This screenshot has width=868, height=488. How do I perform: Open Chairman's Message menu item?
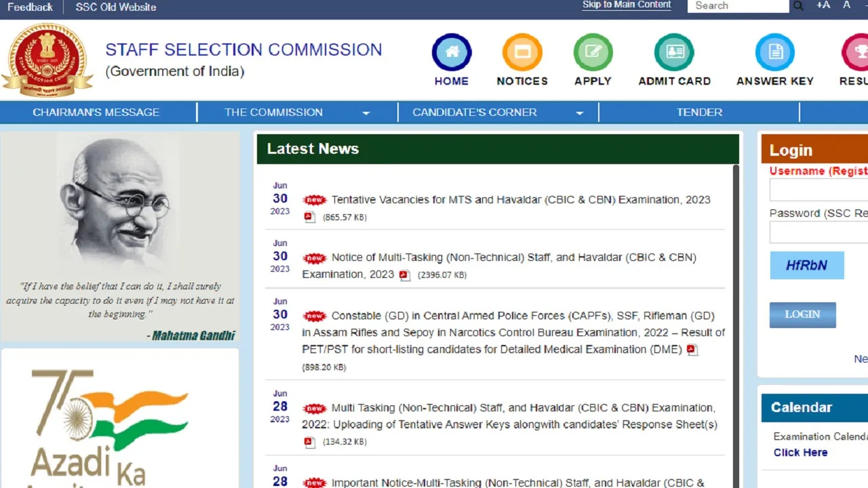(x=96, y=113)
